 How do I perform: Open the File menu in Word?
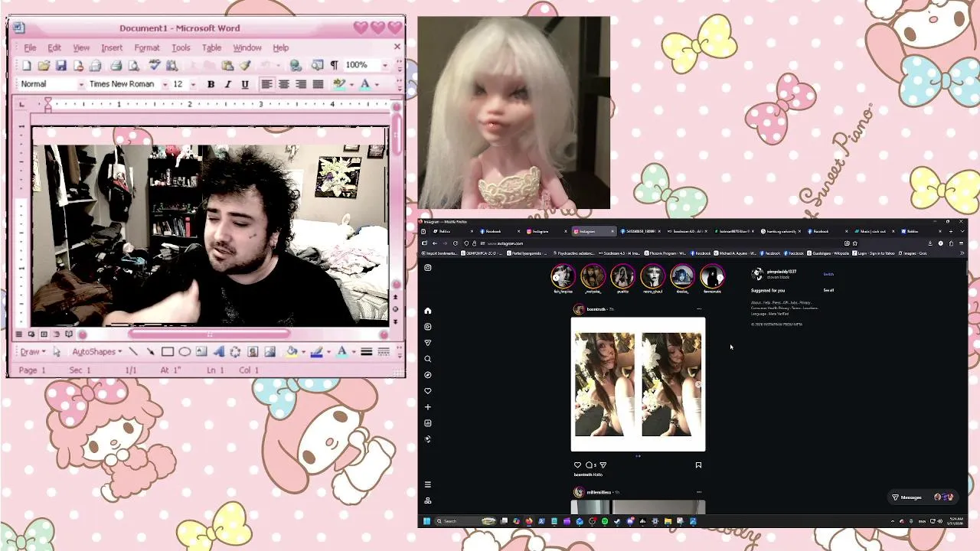[x=30, y=47]
